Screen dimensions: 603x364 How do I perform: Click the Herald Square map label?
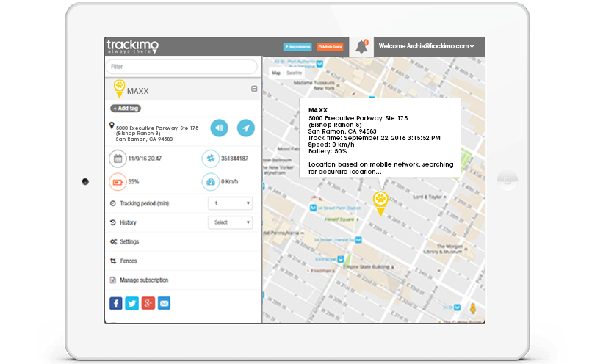339,219
